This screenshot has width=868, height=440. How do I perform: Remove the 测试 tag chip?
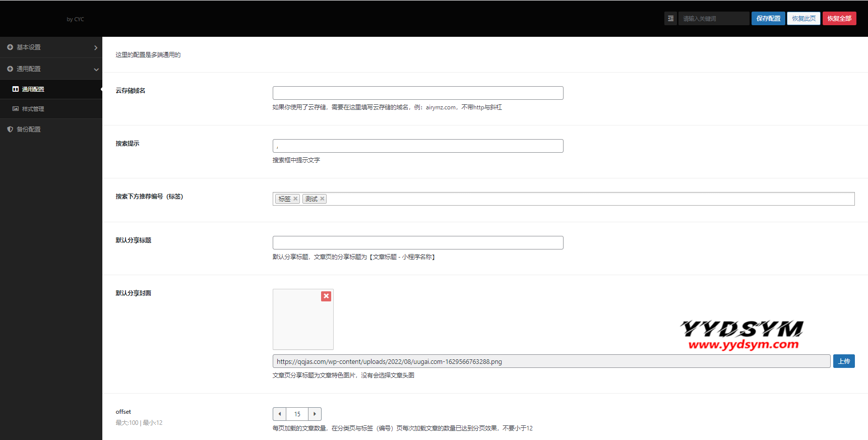pos(322,199)
